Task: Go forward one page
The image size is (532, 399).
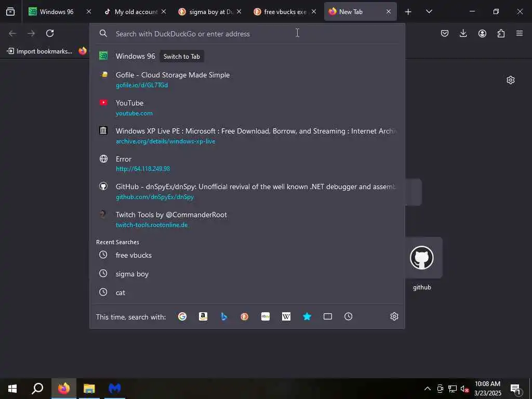Action: (x=31, y=33)
